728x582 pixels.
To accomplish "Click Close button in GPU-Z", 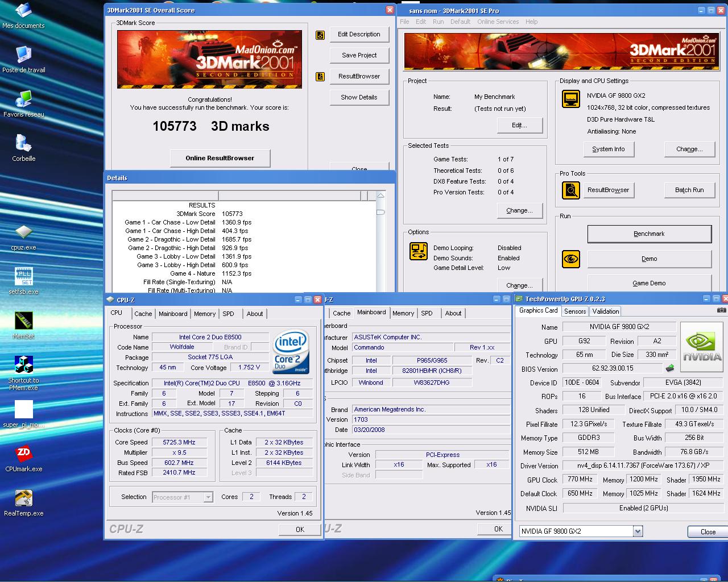I will [708, 532].
